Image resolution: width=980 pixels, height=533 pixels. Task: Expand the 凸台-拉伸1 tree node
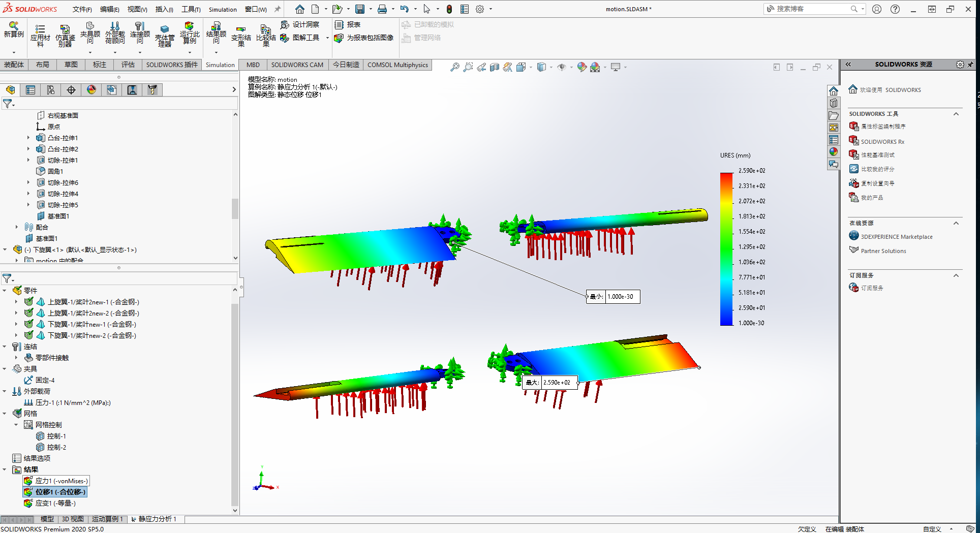pos(29,138)
